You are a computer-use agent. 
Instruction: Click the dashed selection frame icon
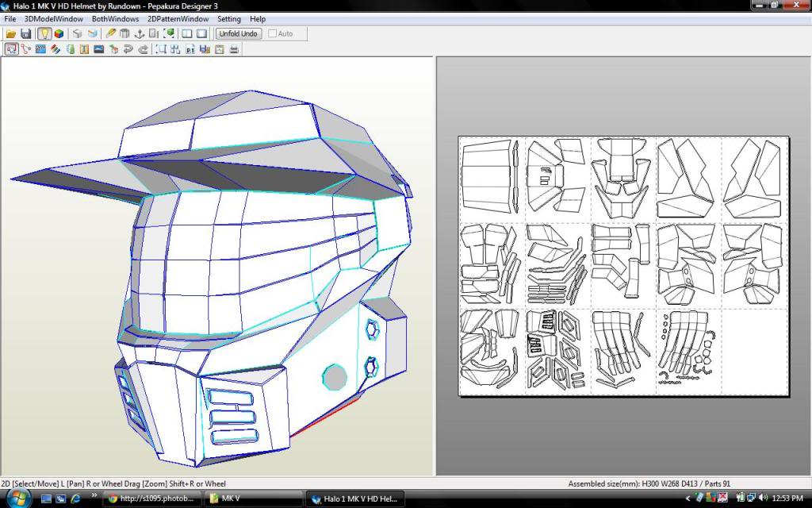(161, 49)
